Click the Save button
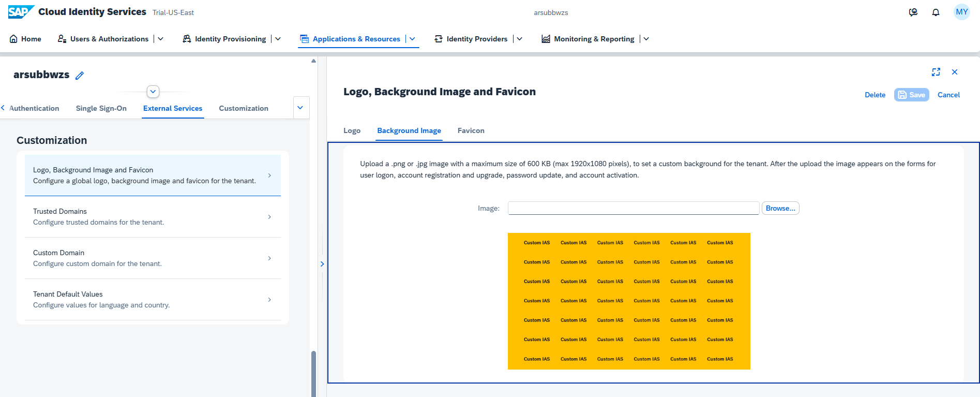 pos(912,95)
